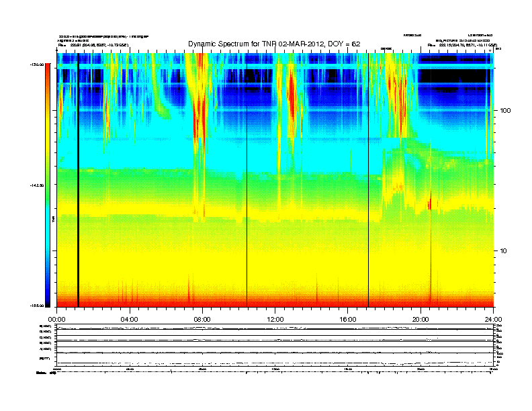Click the black vertical line near 17:00
Viewport: 532px width, 411px height.
pos(369,180)
